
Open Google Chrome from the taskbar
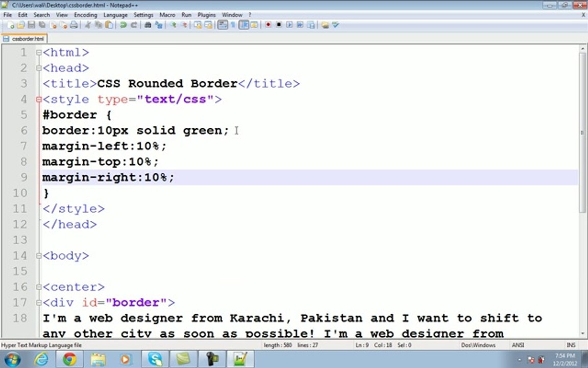[x=69, y=359]
